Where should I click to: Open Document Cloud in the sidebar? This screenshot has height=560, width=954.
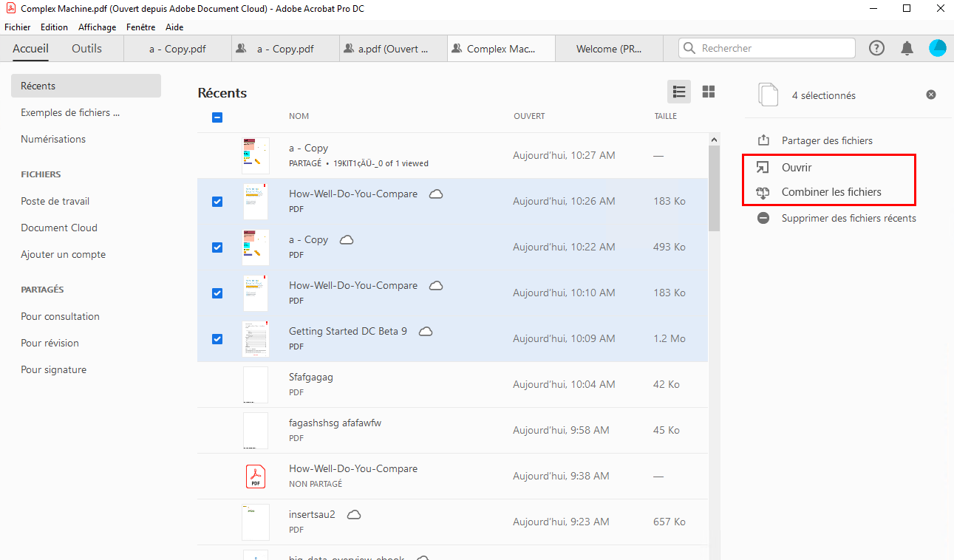coord(59,228)
